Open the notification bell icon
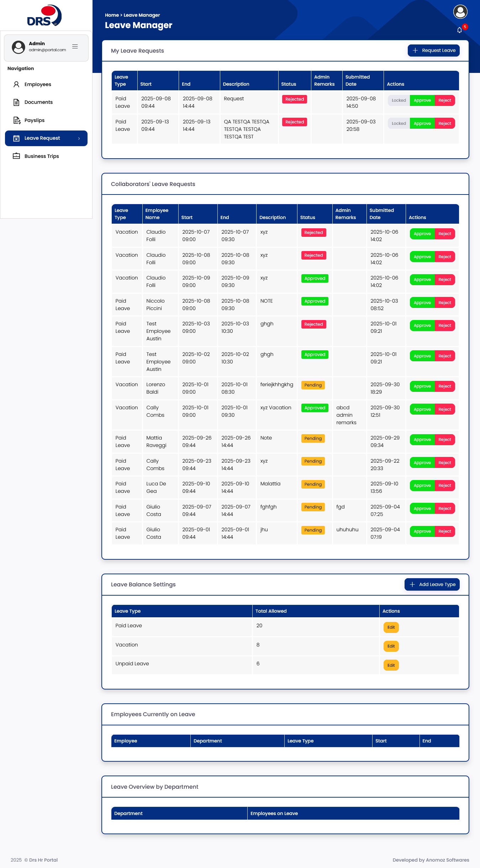The image size is (480, 868). coord(459,30)
